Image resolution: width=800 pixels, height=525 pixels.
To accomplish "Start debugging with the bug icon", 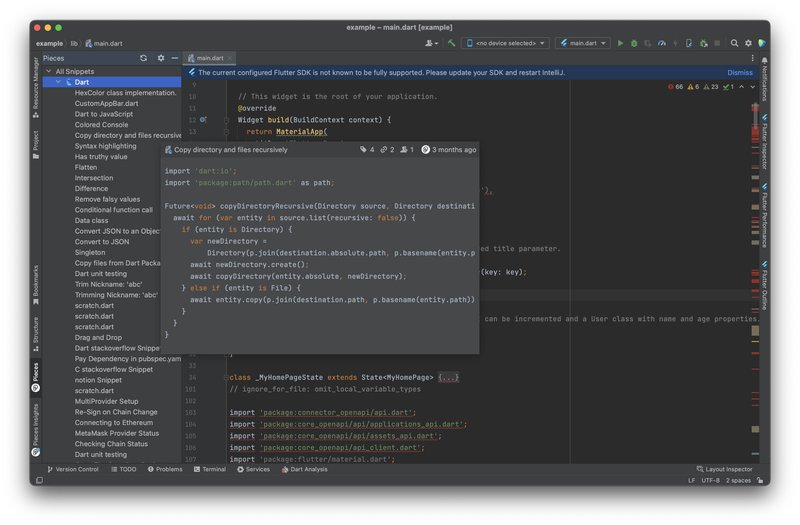I will click(x=634, y=43).
